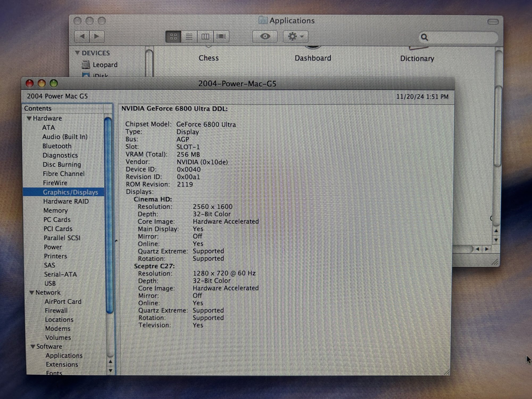
Task: Collapse the Network tree section
Action: [x=32, y=293]
